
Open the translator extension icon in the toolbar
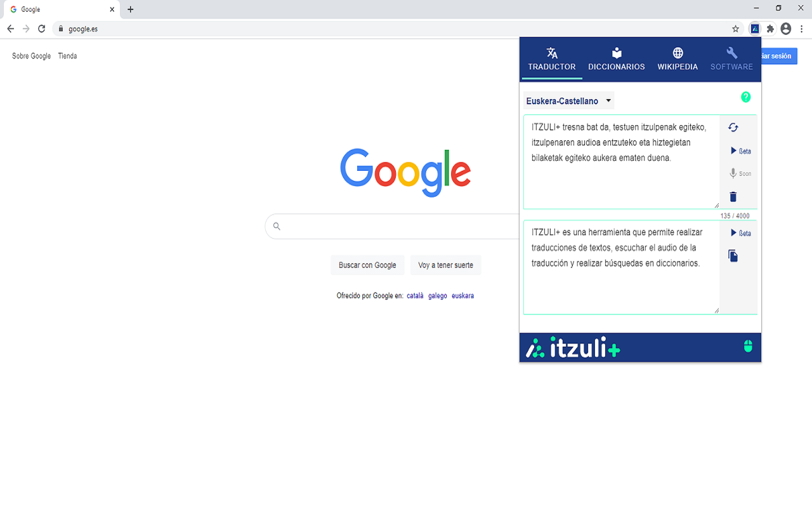click(755, 28)
